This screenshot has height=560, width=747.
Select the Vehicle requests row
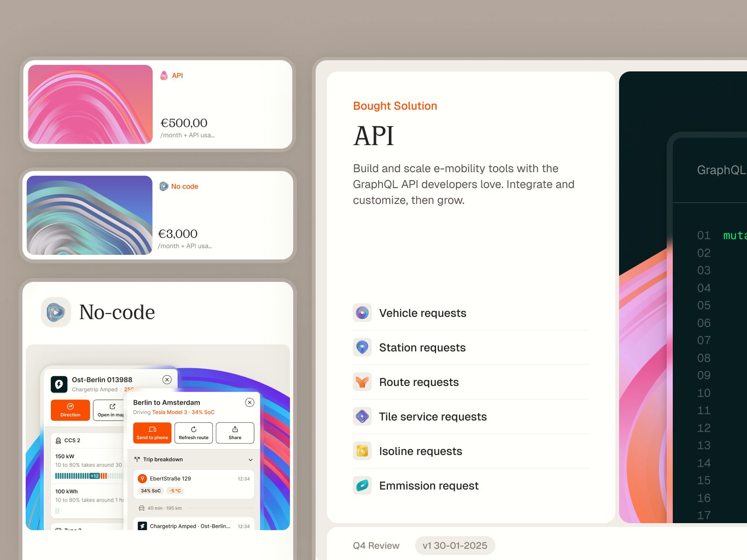pyautogui.click(x=471, y=313)
